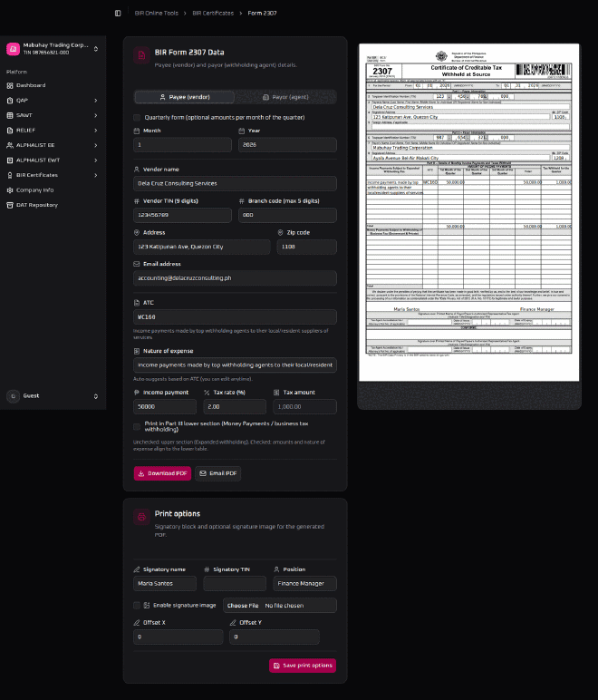Focus the Position field
The width and height of the screenshot is (598, 700).
point(305,584)
